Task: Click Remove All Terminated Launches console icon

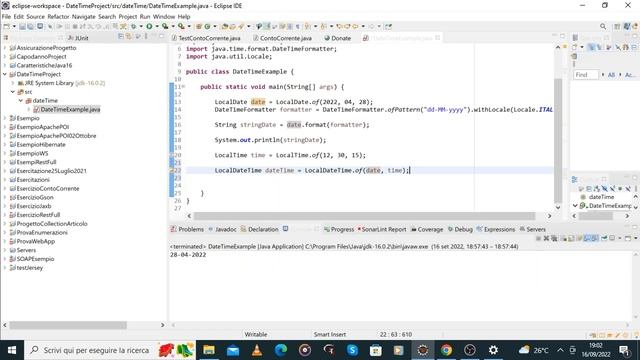Action: tap(554, 238)
